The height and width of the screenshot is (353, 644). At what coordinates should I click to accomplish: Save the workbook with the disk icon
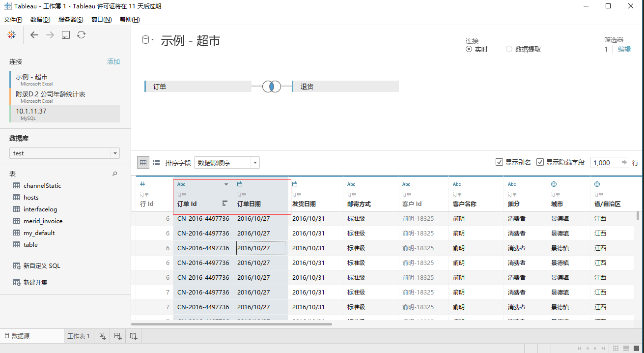[x=66, y=35]
